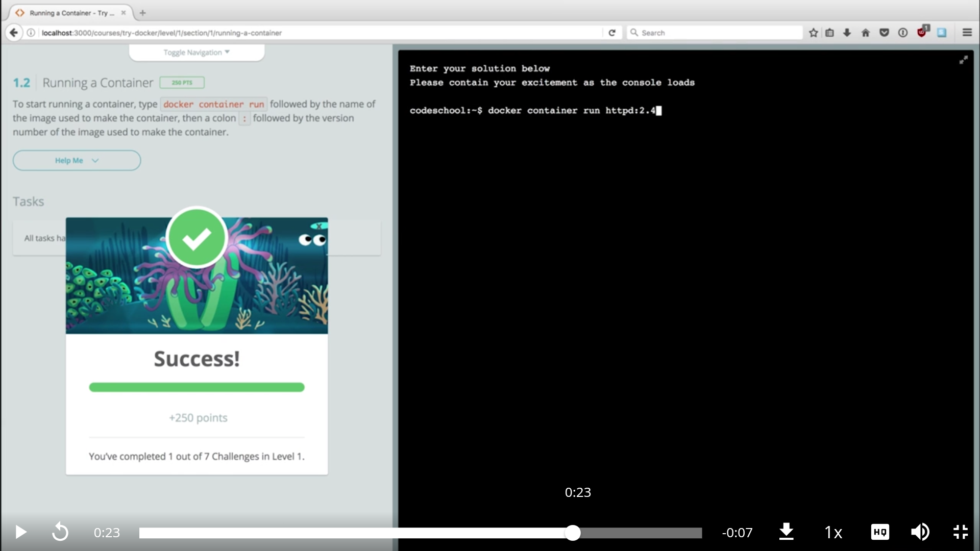Expand the Help Me section

[76, 160]
